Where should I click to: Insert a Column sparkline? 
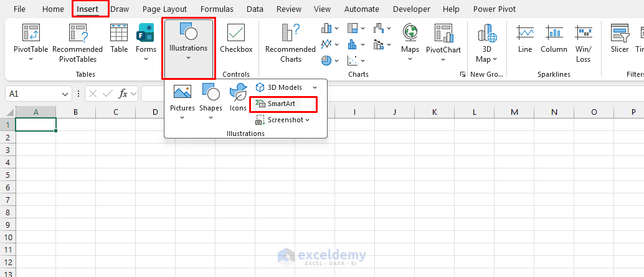pyautogui.click(x=554, y=38)
